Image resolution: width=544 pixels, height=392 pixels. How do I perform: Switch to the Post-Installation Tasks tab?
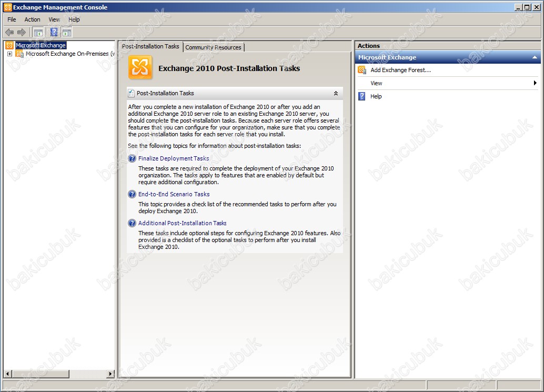coord(150,46)
